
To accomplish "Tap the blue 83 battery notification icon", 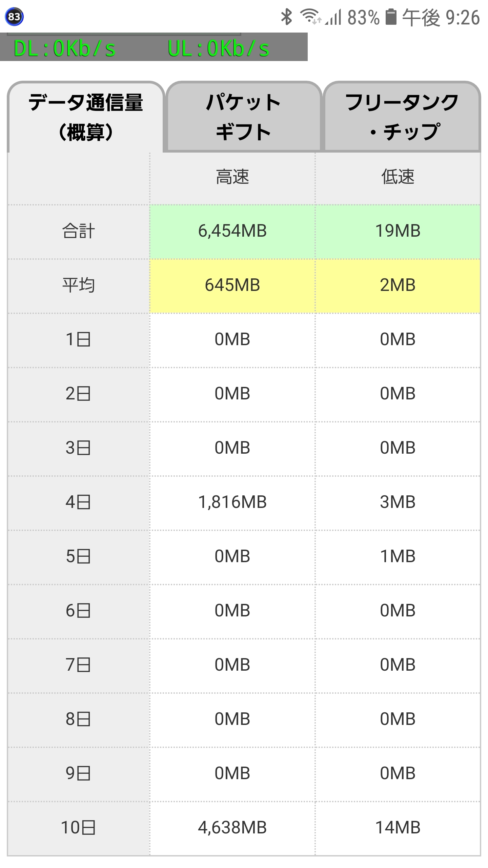I will click(14, 16).
